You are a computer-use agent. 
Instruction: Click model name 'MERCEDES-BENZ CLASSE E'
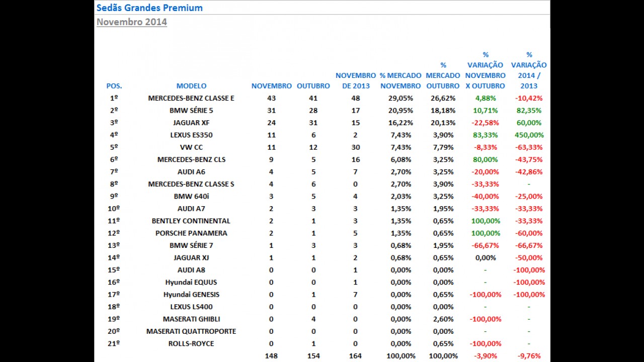coord(191,98)
